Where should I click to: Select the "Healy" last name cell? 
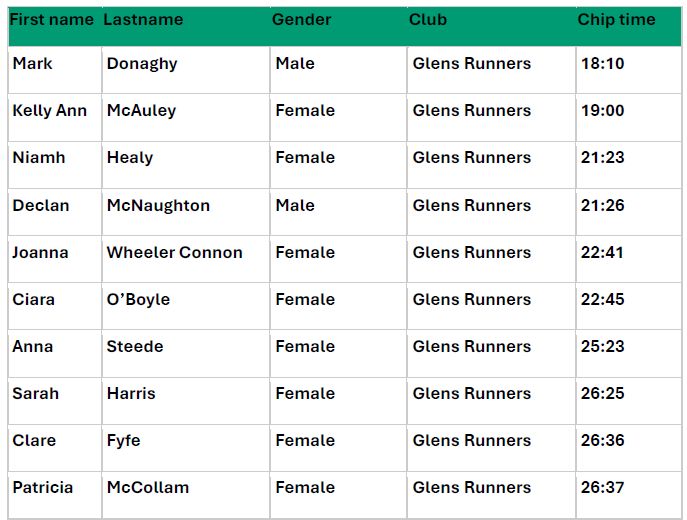coord(130,158)
